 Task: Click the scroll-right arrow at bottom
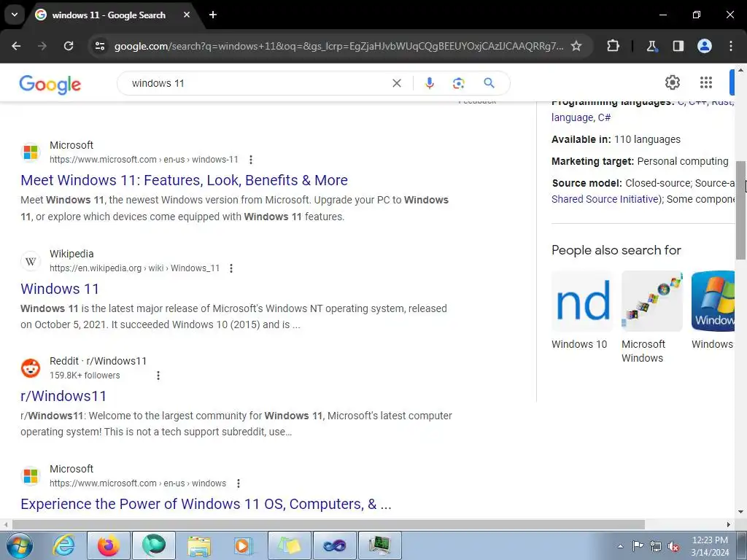click(x=729, y=524)
